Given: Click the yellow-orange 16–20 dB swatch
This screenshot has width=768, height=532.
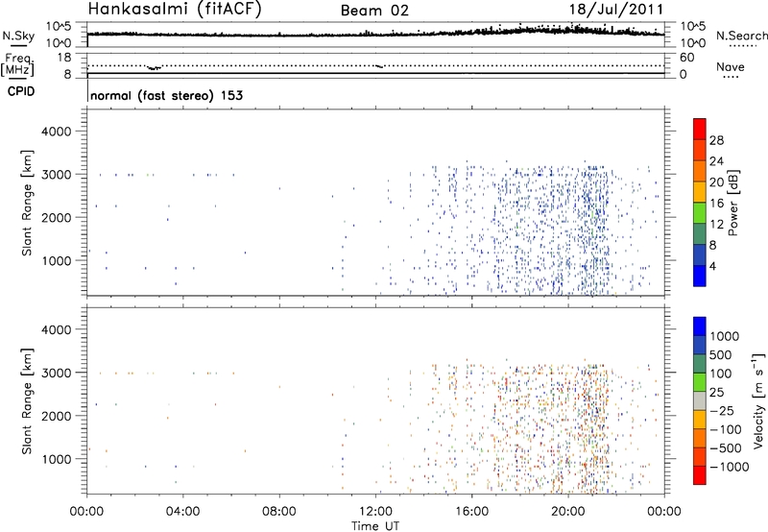Looking at the screenshot, I should click(x=700, y=191).
